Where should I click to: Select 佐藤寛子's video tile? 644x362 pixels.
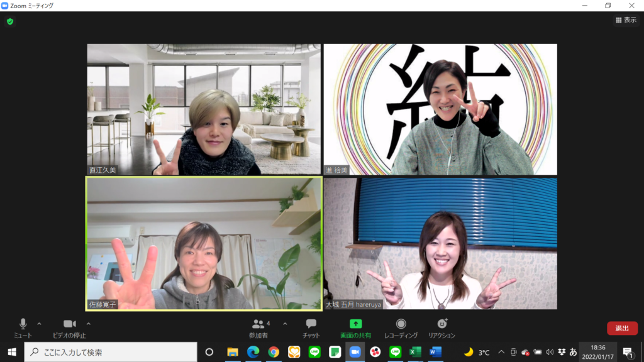(x=204, y=243)
